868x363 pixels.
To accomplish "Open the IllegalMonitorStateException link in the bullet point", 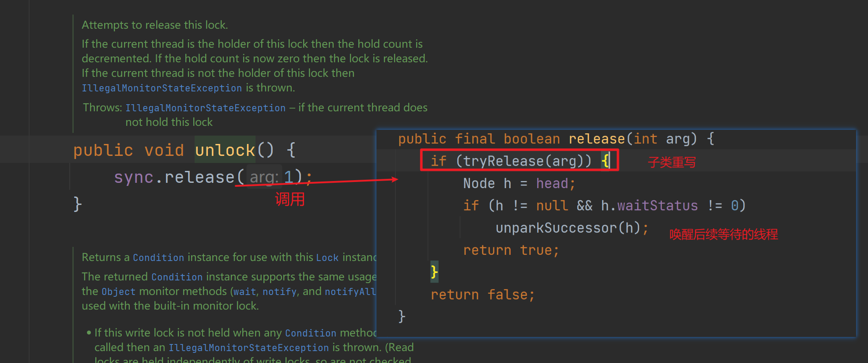I will (x=249, y=348).
